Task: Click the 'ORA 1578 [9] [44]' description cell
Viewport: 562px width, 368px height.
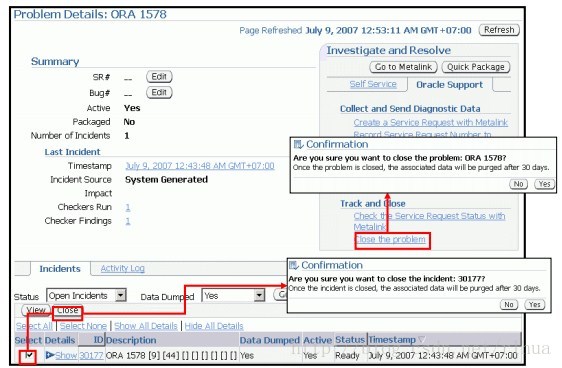Action: tap(171, 355)
